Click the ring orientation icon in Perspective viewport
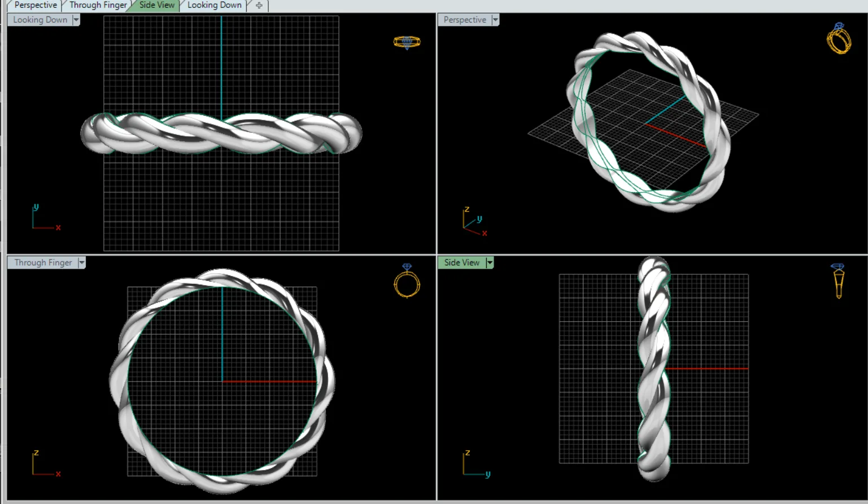868x504 pixels. point(839,38)
